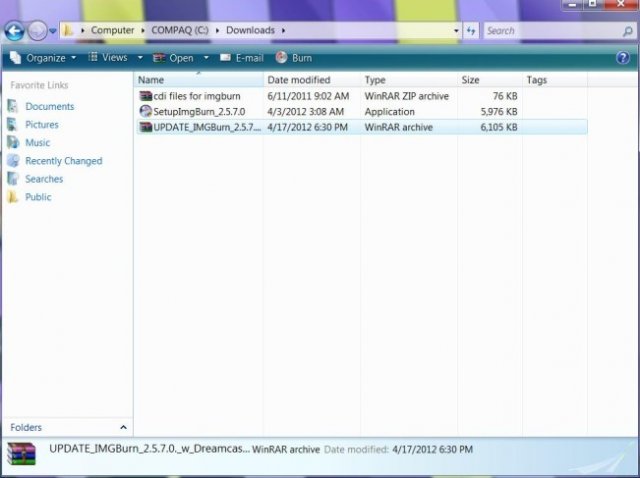Image resolution: width=640 pixels, height=478 pixels.
Task: Click WinRAR icon of UPDATE_IMGBurn row
Action: click(146, 127)
